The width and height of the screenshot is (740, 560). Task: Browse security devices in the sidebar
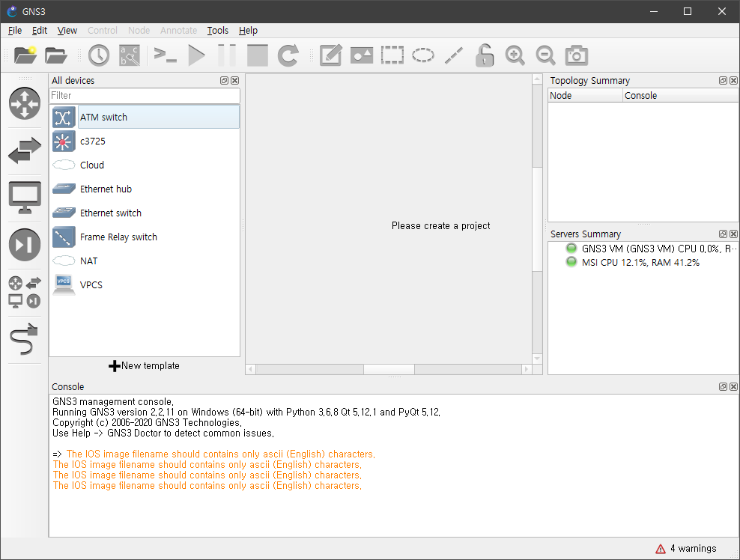[25, 245]
